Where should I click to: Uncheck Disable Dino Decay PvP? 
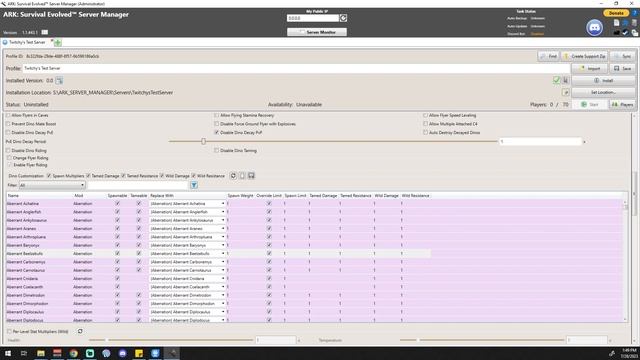[217, 133]
